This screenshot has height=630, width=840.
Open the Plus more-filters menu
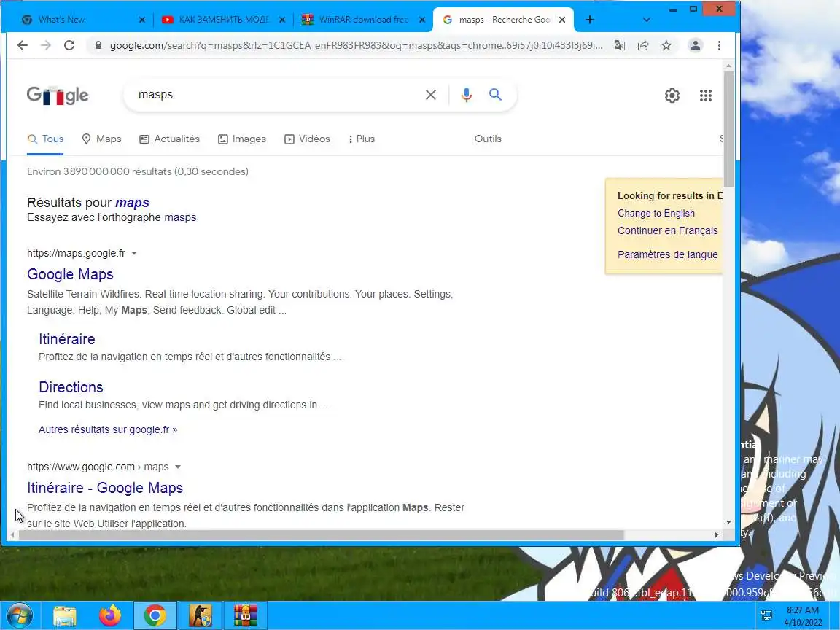click(361, 139)
